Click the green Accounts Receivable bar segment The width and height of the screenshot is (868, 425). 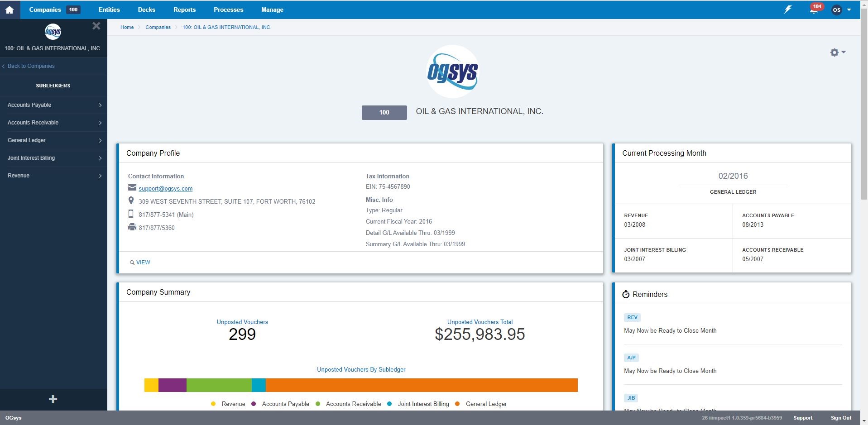pyautogui.click(x=219, y=385)
